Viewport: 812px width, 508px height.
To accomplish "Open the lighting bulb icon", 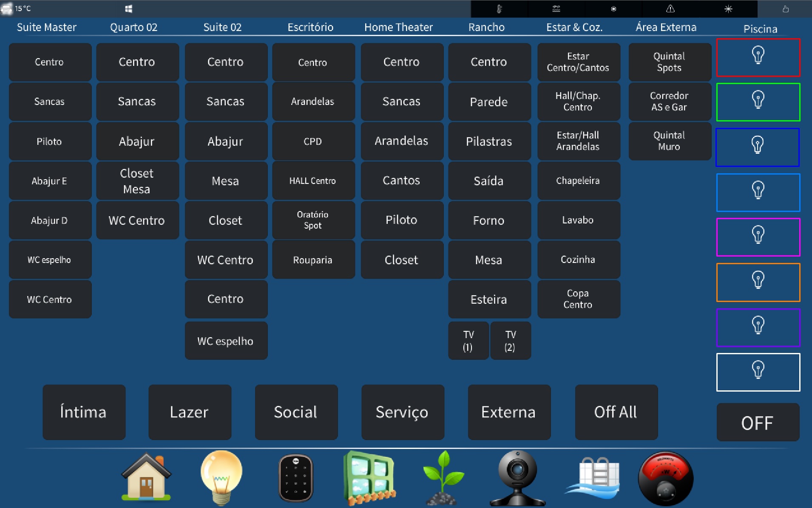I will coord(221,477).
